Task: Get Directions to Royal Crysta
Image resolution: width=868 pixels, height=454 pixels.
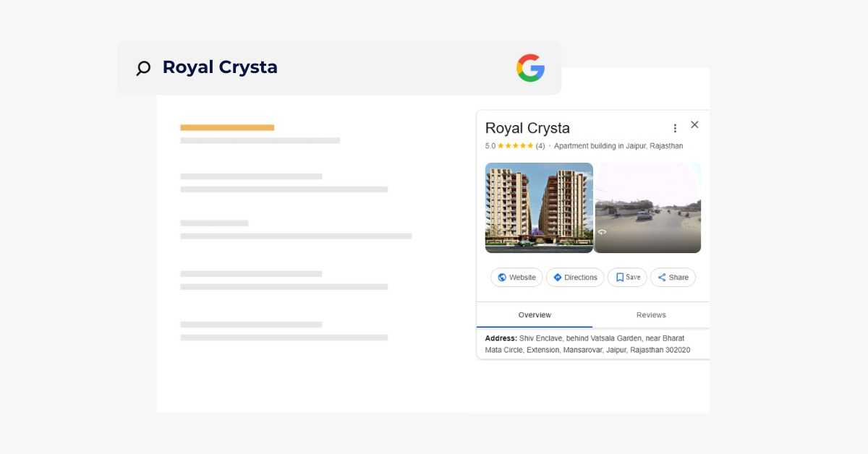Action: [575, 278]
